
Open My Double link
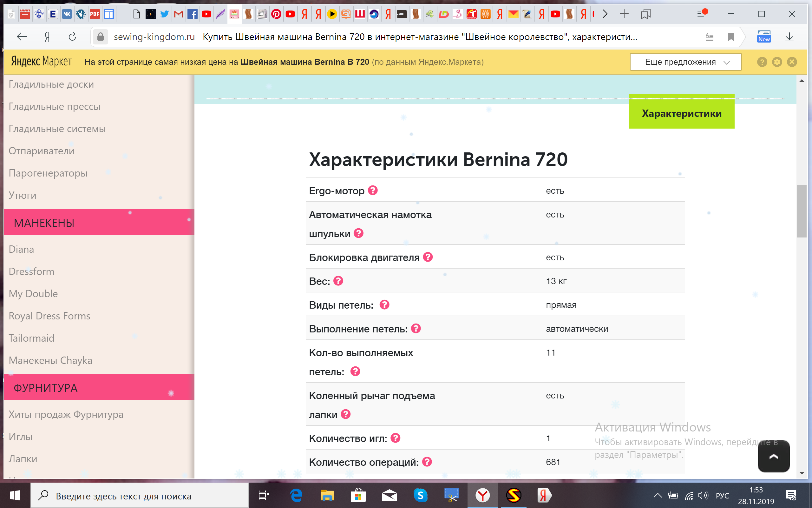pyautogui.click(x=33, y=294)
